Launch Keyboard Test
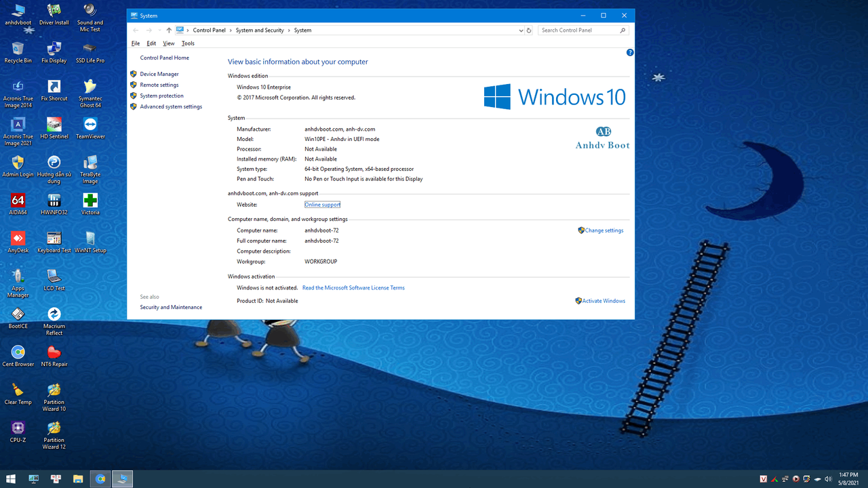Viewport: 868px width, 488px height. (x=54, y=243)
